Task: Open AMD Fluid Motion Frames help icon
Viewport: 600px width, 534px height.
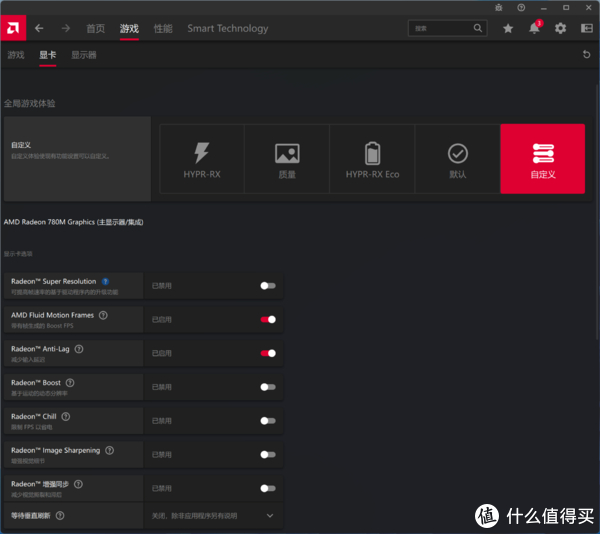Action: (x=103, y=315)
